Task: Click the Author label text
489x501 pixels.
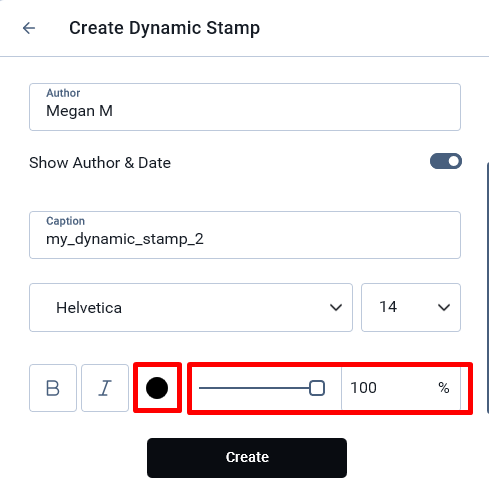Action: 63,93
